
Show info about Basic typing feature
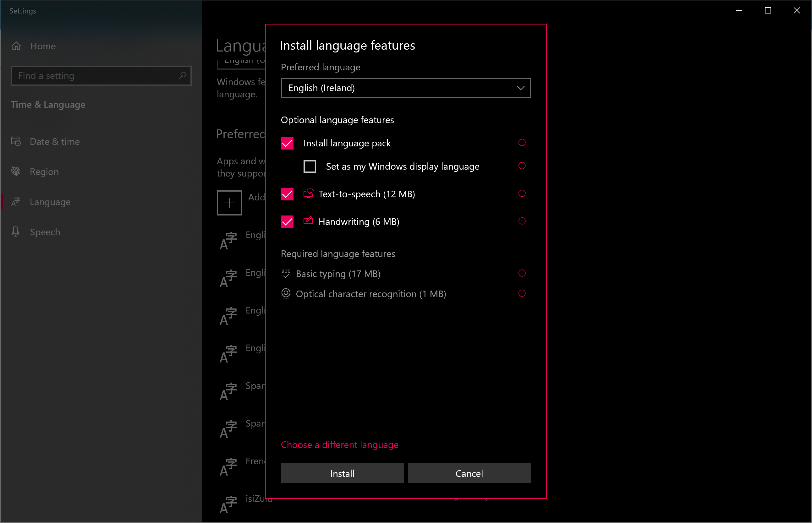[x=522, y=273]
